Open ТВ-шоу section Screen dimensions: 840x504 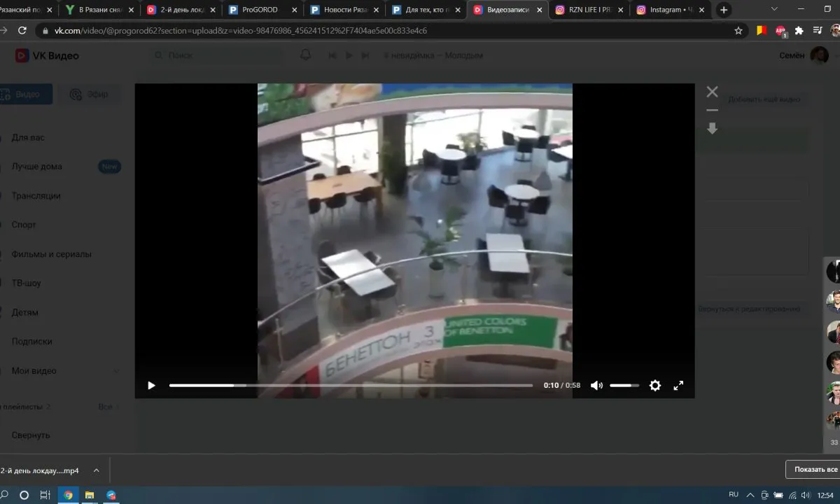(27, 283)
